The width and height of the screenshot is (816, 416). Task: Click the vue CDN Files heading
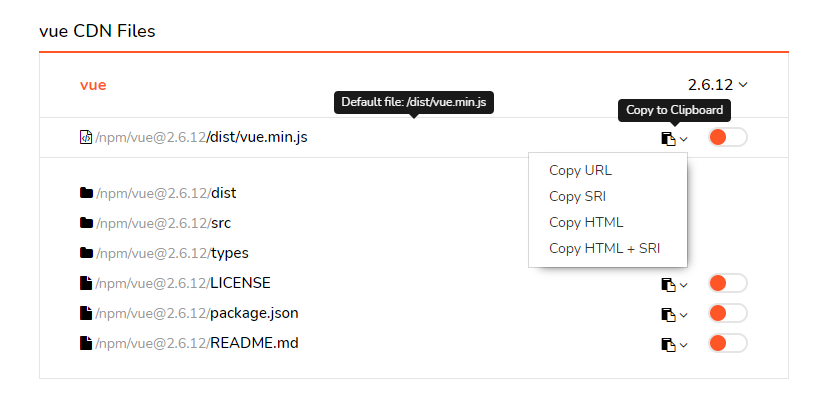(97, 31)
